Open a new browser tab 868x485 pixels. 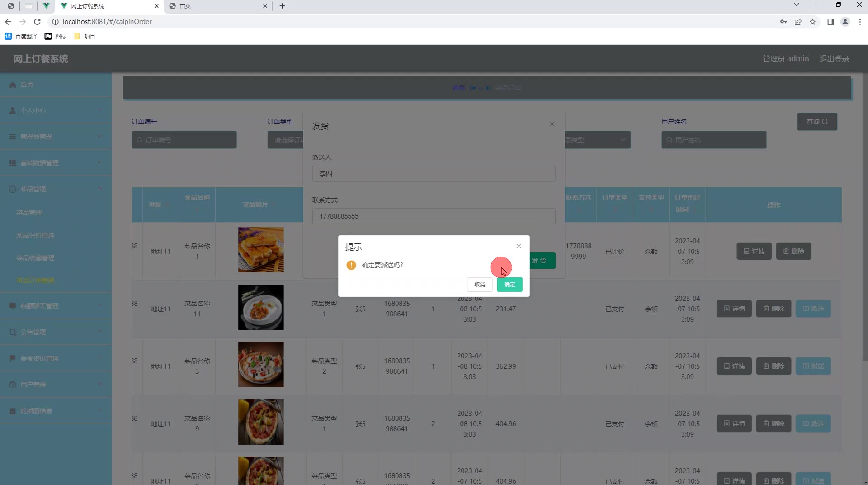[x=282, y=6]
